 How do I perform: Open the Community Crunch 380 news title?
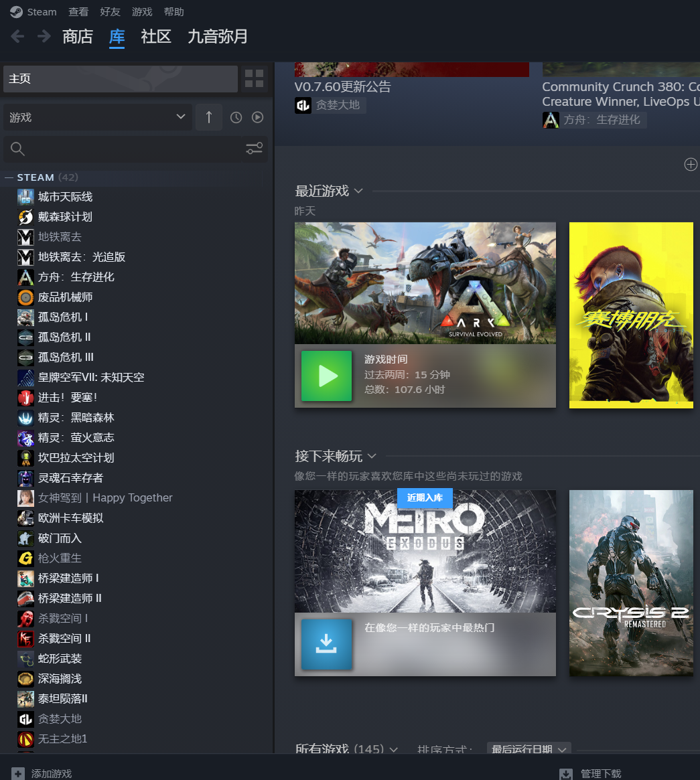pyautogui.click(x=621, y=94)
